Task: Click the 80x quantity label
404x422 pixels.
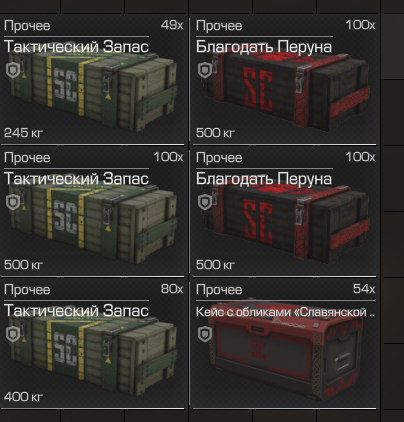Action: (172, 289)
